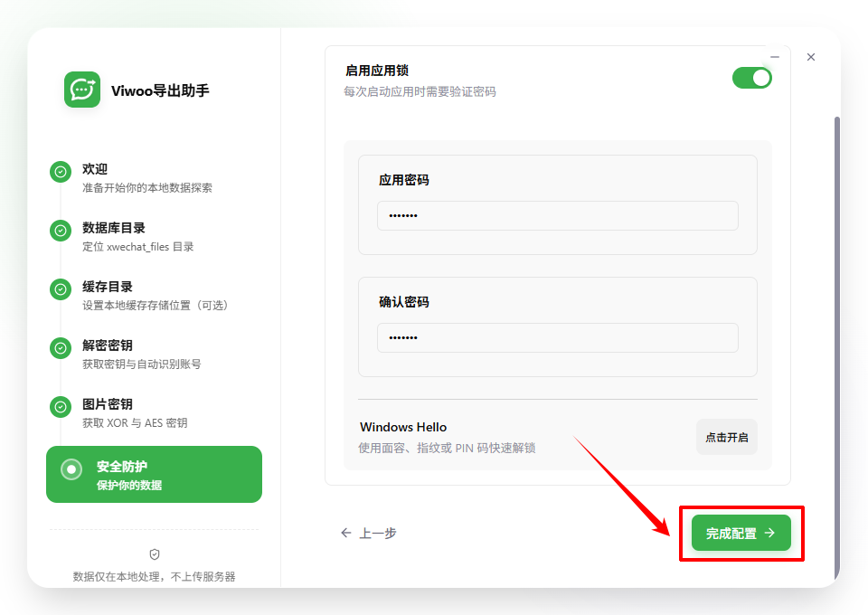868x615 pixels.
Task: Click the 缓存目录 step checkmark icon
Action: click(x=61, y=289)
